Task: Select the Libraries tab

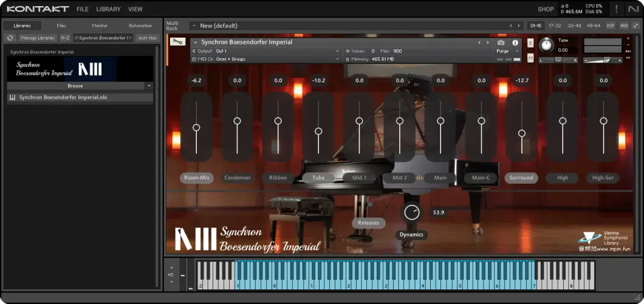Action: click(x=22, y=26)
